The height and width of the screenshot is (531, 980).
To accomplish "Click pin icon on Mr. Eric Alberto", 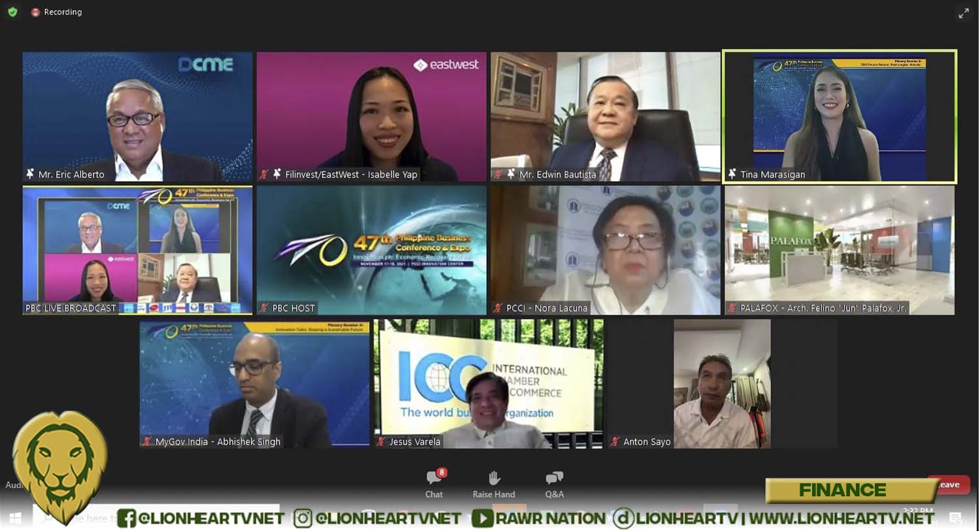I will (30, 174).
